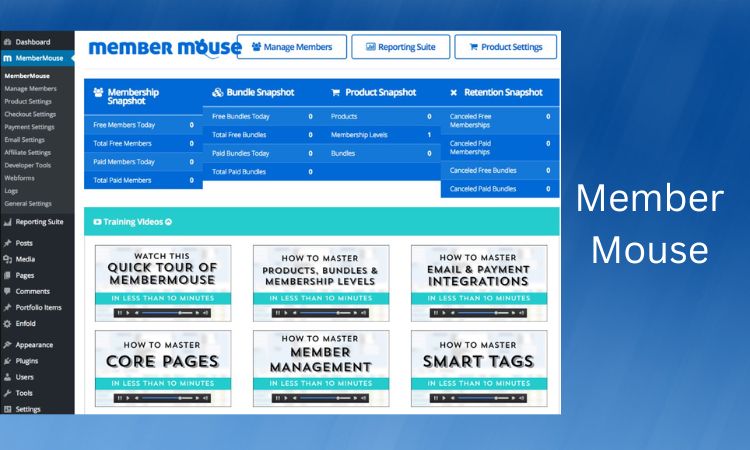Play Products, Bundles & Membership Levels video

click(321, 283)
